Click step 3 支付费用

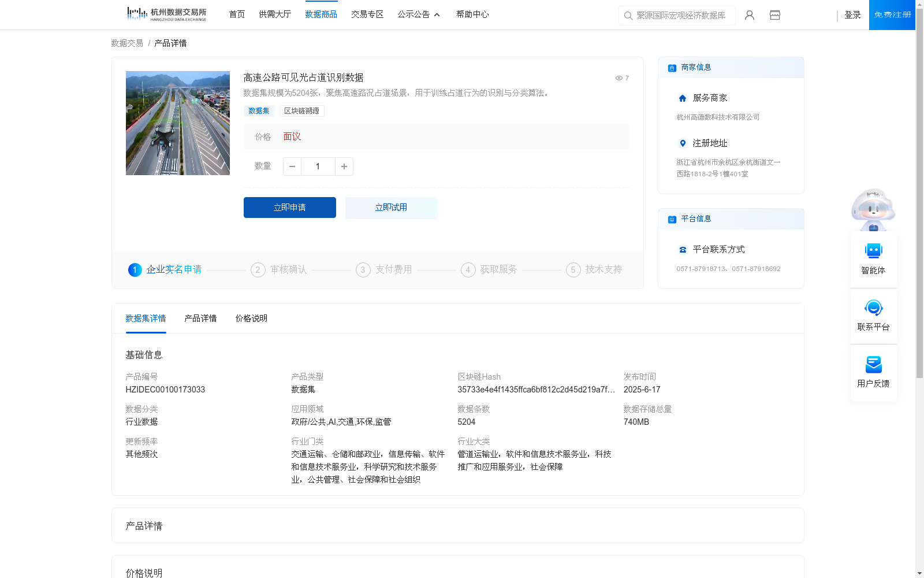384,270
